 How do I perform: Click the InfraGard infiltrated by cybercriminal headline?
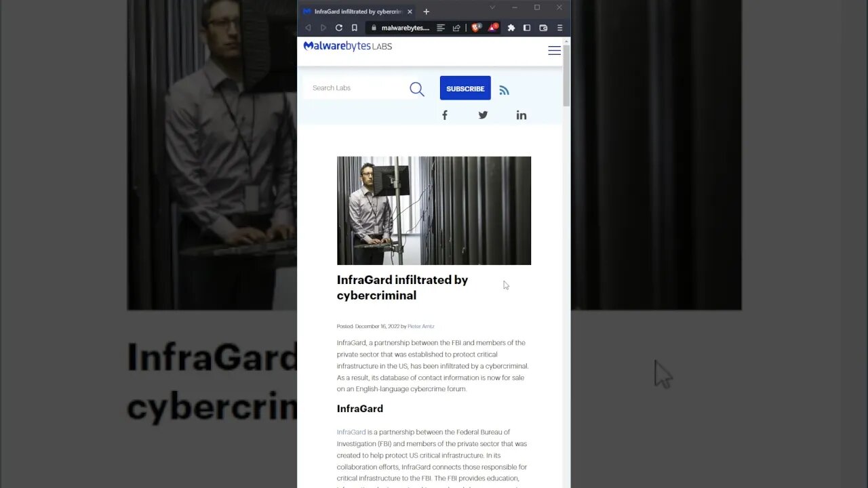pyautogui.click(x=402, y=287)
